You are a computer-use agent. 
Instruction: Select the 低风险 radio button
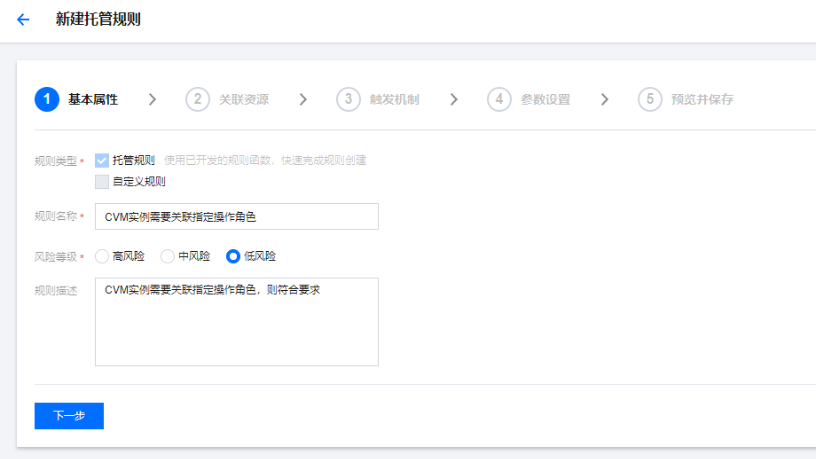click(233, 256)
